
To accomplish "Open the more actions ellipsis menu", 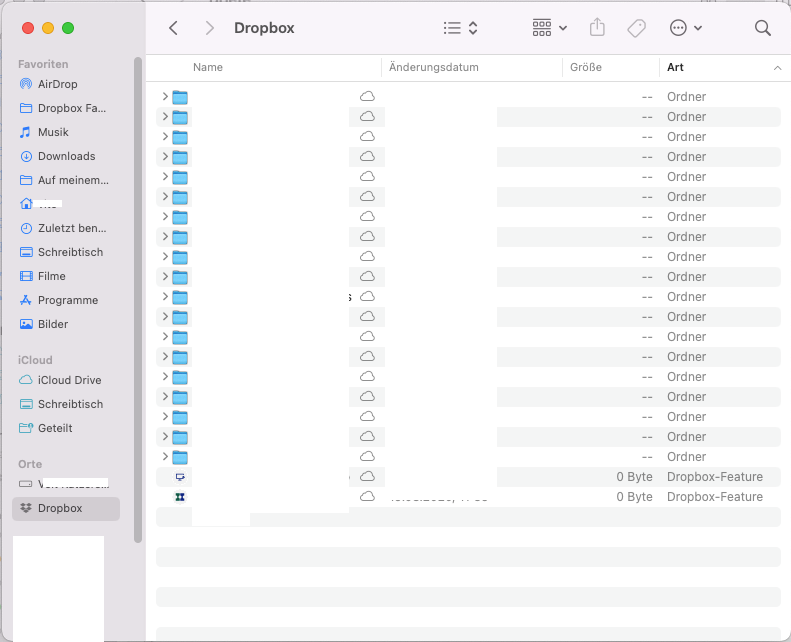I will point(686,28).
